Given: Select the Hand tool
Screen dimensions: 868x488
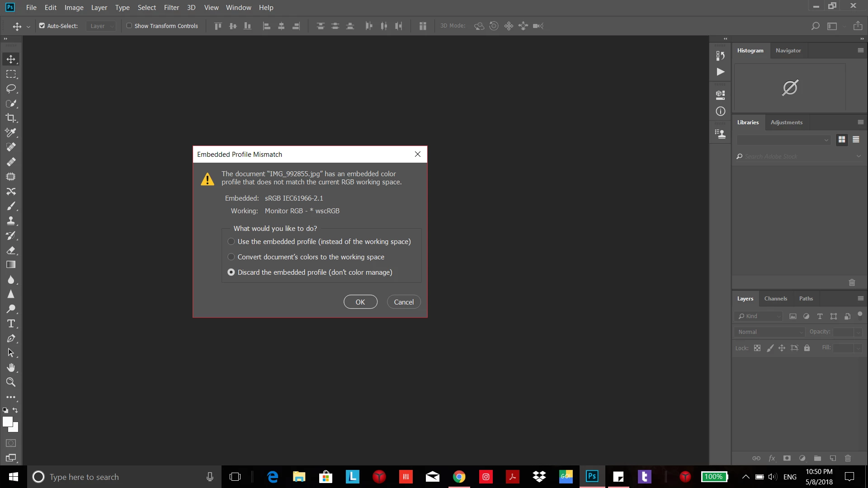Looking at the screenshot, I should coord(11,367).
